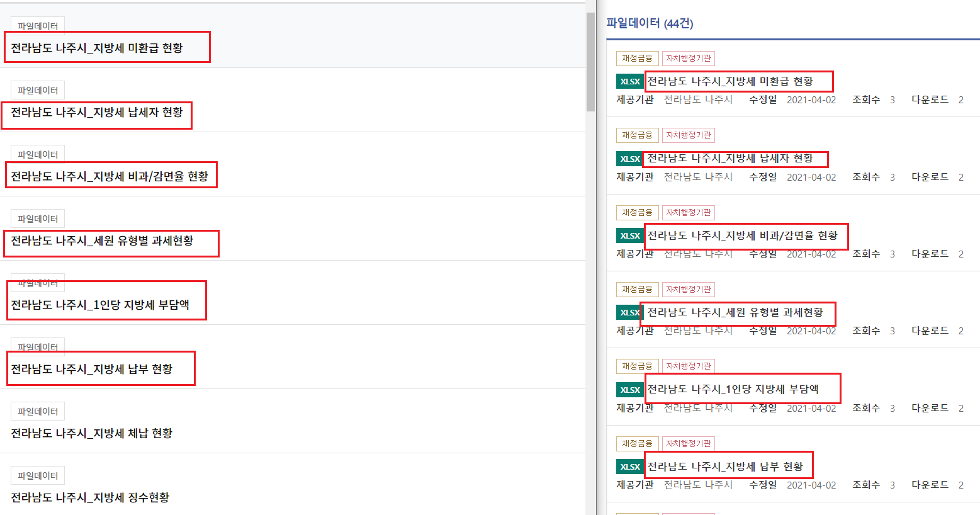Open XLSX-badged title 전라남도 나주시_지방세 납부 현황

725,467
